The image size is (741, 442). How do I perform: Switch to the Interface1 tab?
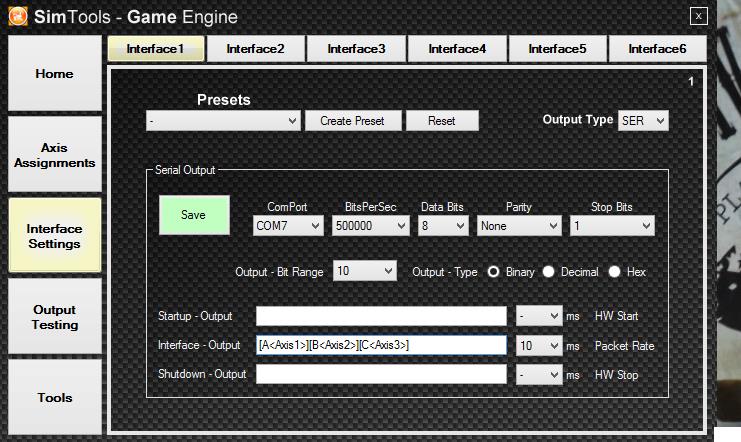156,49
